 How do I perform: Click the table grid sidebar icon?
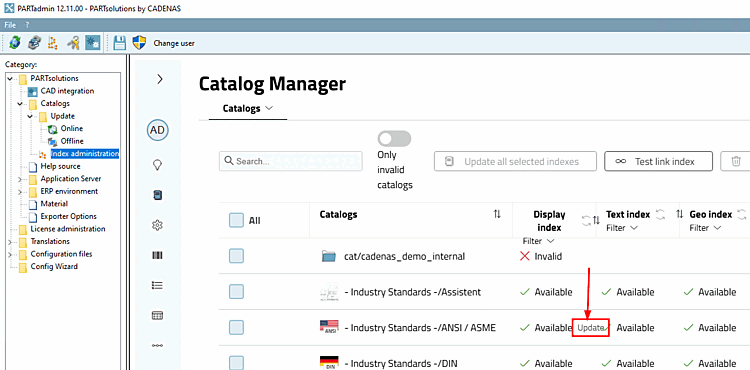tap(157, 316)
